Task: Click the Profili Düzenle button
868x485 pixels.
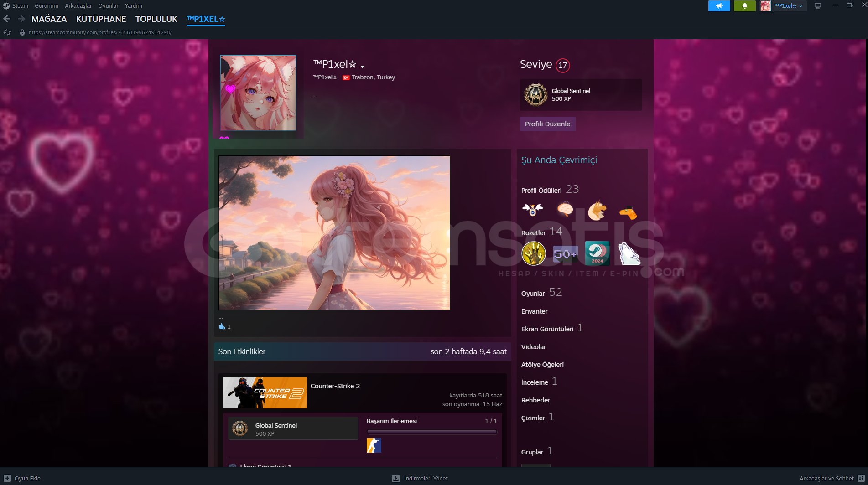Action: pyautogui.click(x=547, y=124)
